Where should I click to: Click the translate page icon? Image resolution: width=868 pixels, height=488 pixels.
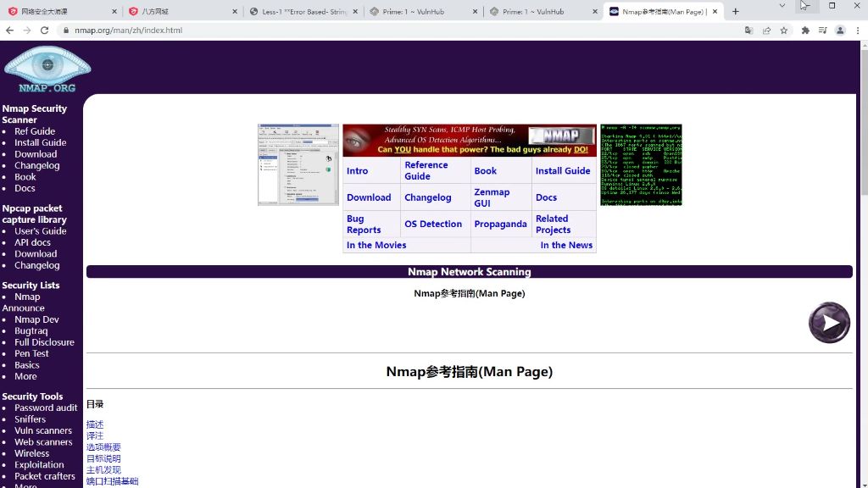pos(749,30)
